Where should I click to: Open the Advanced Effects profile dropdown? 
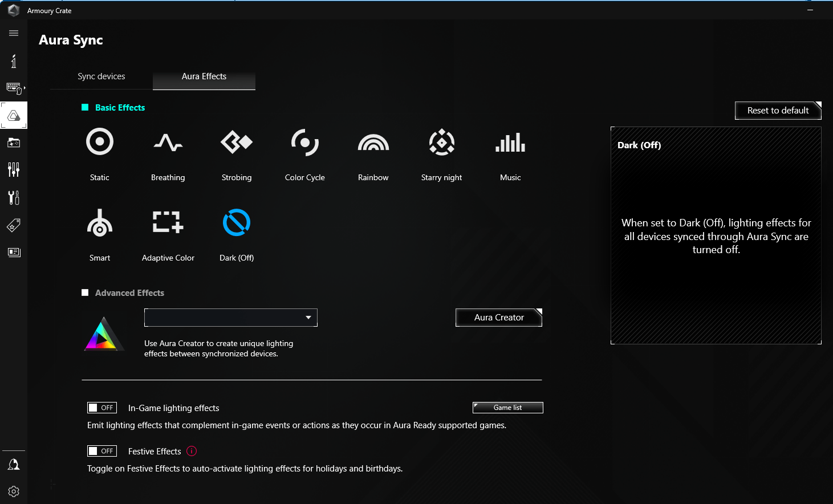pyautogui.click(x=231, y=318)
